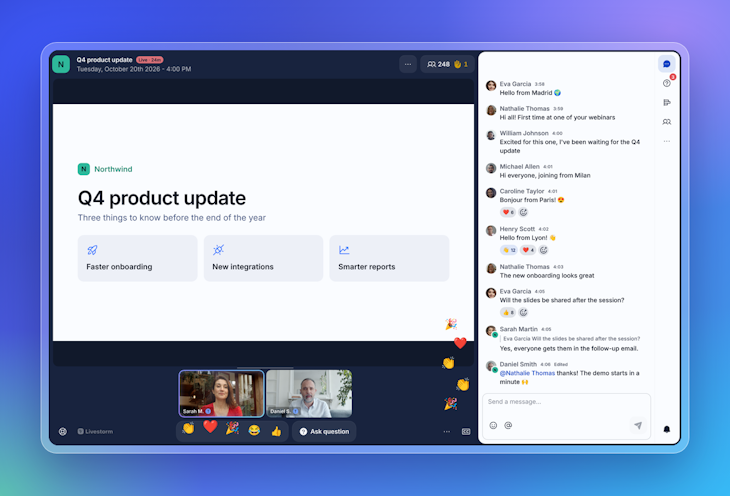Open the chat tab icon in sidebar

coord(666,64)
